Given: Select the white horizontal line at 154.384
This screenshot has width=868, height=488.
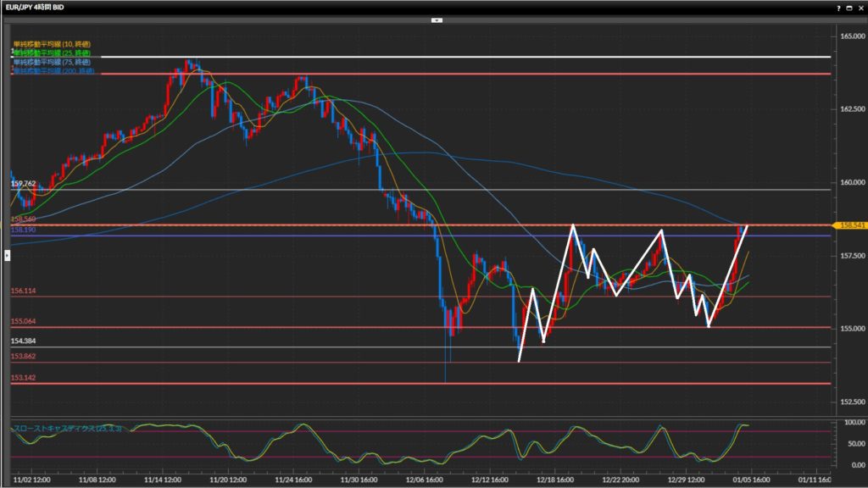Looking at the screenshot, I should (x=254, y=347).
